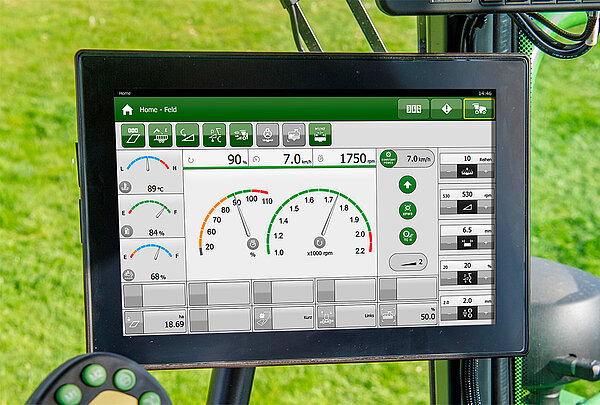Select the first field toolbar icon
600x405 pixels.
coord(133,135)
